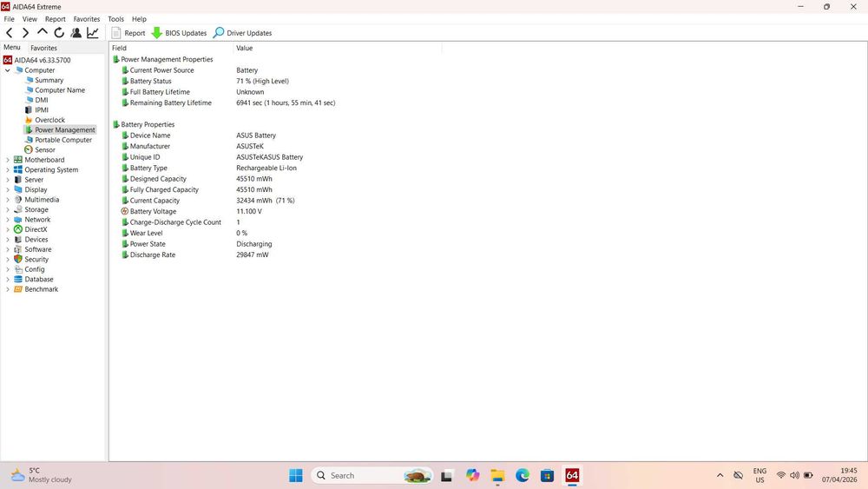Open the View menu
The height and width of the screenshot is (489, 868).
(30, 19)
